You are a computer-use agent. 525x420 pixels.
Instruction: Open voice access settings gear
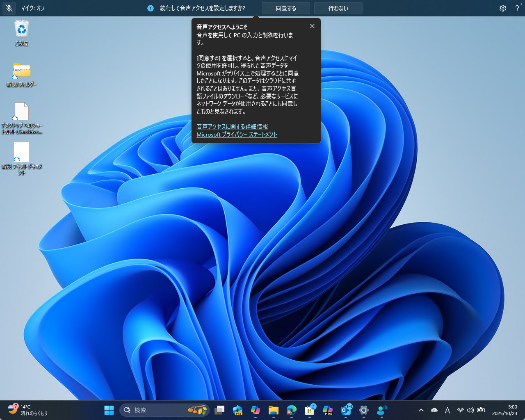503,8
